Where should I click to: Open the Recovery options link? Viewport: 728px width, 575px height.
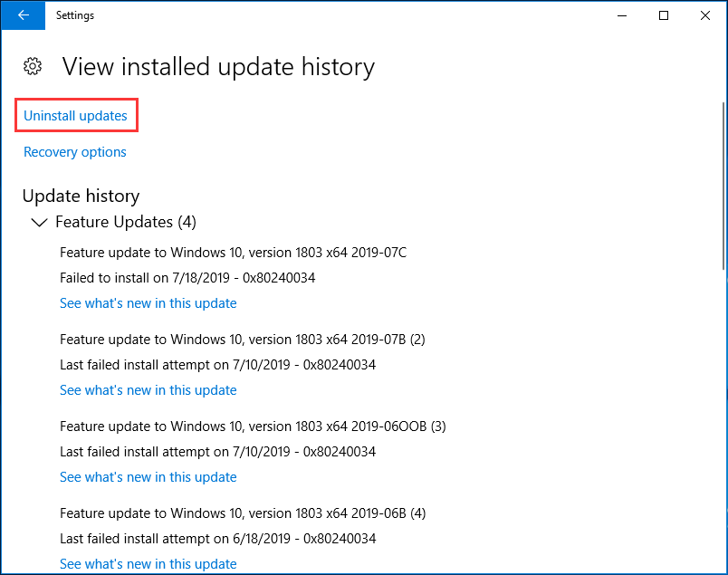[x=75, y=152]
